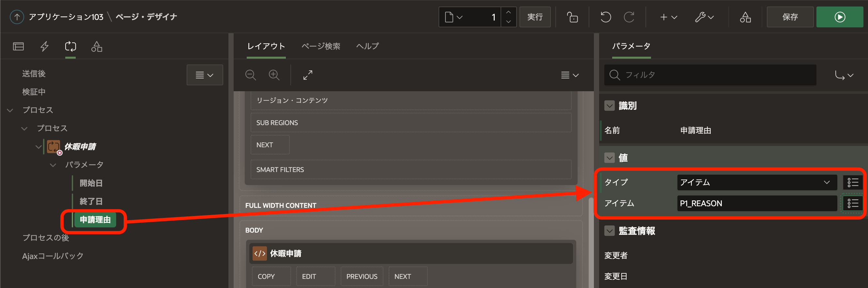The image size is (868, 288).
Task: Collapse the nested プロセス node
Action: 24,128
